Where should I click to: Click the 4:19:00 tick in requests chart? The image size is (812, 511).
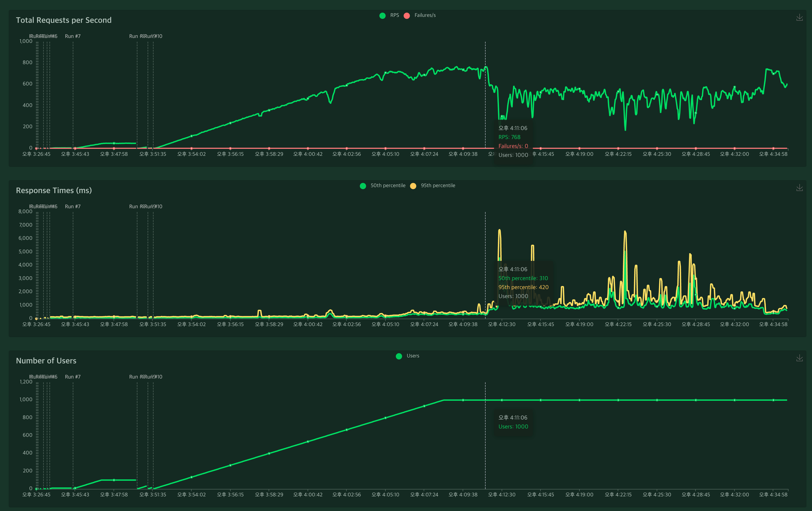579,154
